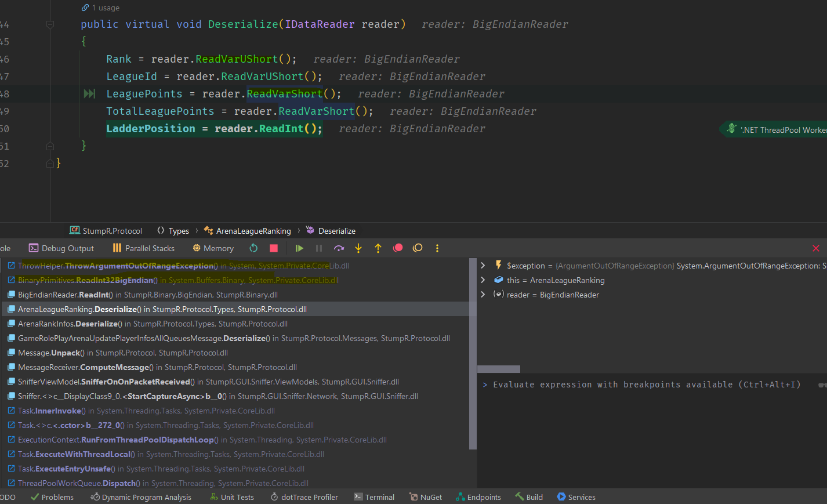Click class end fold marker at line 52
The width and height of the screenshot is (827, 504).
(50, 164)
